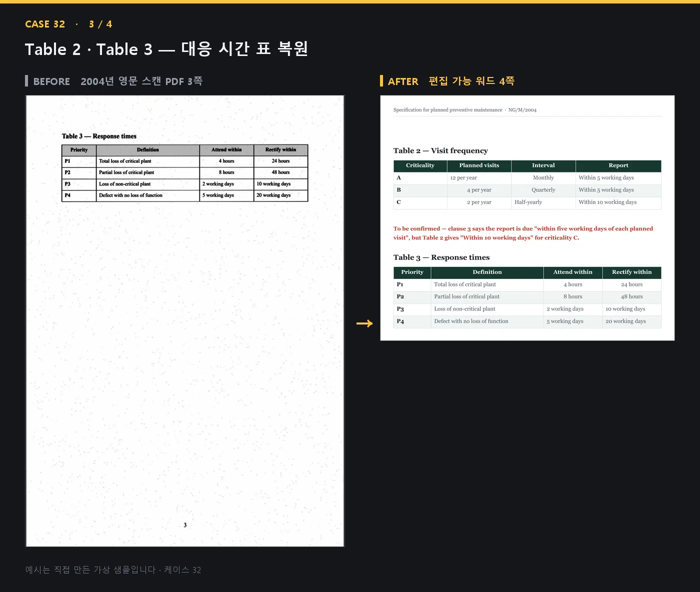Click the "Definition" header in the BEFORE scan table

click(x=148, y=149)
